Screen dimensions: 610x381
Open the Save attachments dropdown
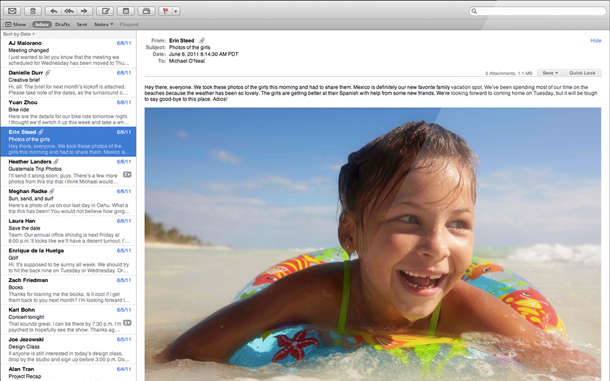(550, 73)
